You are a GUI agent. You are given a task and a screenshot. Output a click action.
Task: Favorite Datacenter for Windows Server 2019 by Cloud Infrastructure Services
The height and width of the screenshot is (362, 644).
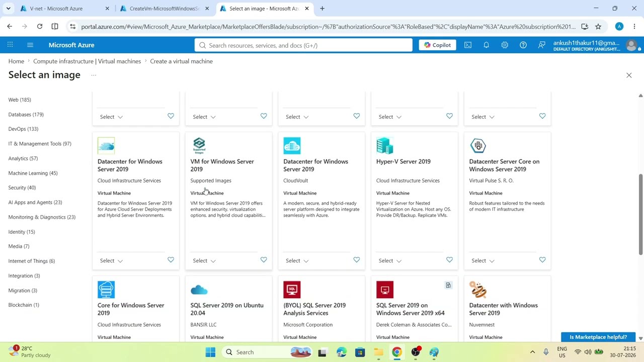(x=171, y=260)
